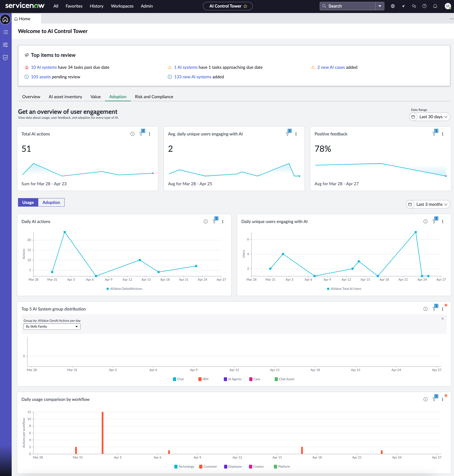Switch to the AI asset inventory tab
This screenshot has width=454, height=476.
(65, 97)
